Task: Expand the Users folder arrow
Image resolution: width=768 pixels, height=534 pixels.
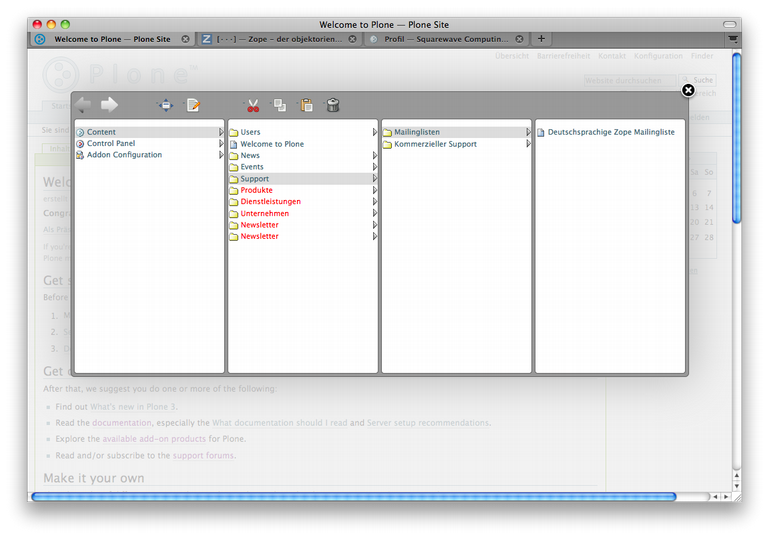Action: (x=375, y=132)
